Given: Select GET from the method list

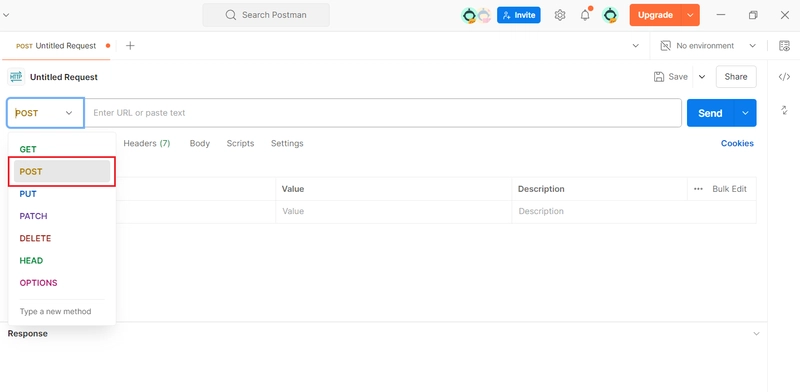Looking at the screenshot, I should [x=62, y=149].
